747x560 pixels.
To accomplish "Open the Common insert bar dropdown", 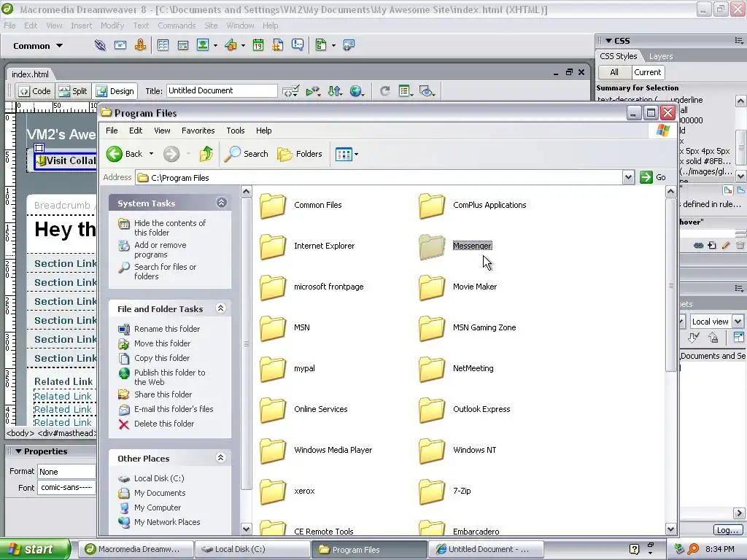I will [x=38, y=46].
